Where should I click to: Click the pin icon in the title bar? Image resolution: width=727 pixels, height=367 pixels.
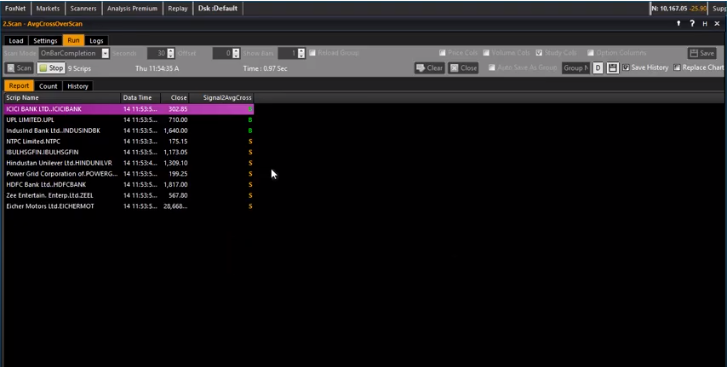pos(679,24)
